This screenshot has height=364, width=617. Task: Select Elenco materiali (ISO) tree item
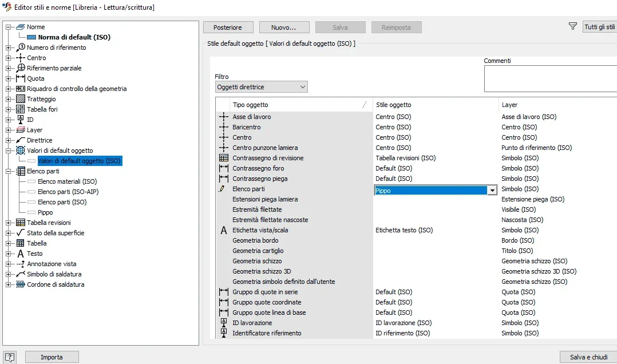click(68, 181)
